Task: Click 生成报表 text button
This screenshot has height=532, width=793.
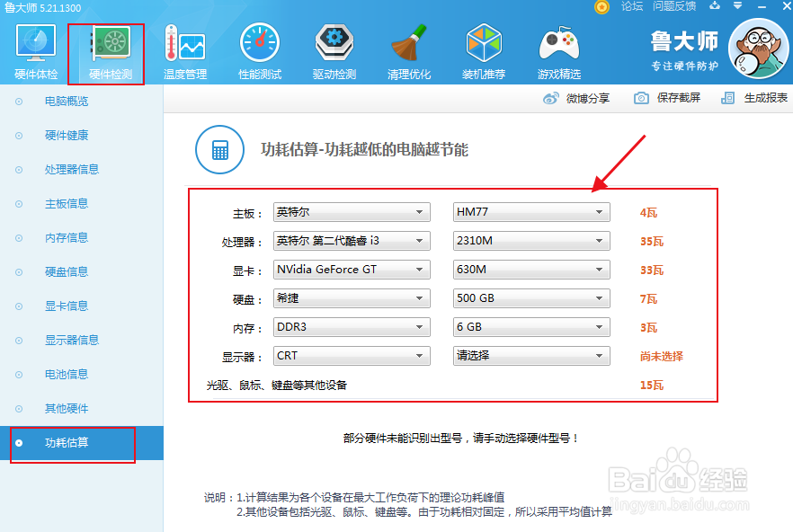Action: coord(766,98)
